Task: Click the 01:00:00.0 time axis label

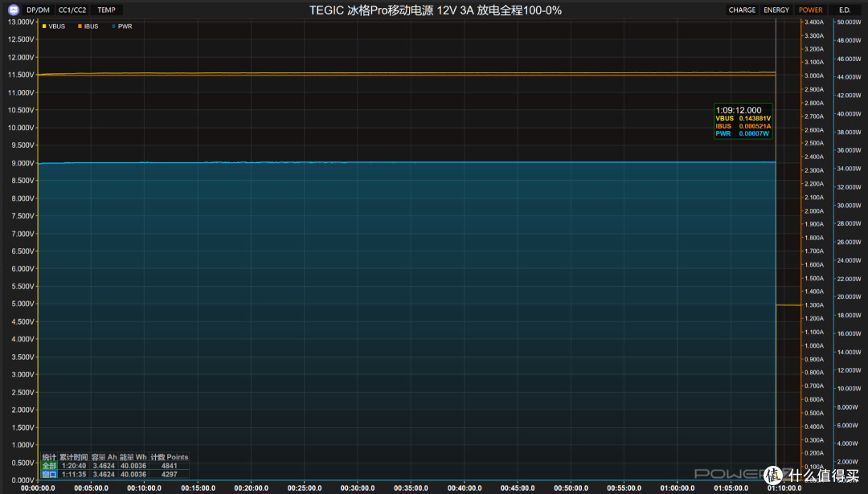Action: (x=676, y=488)
